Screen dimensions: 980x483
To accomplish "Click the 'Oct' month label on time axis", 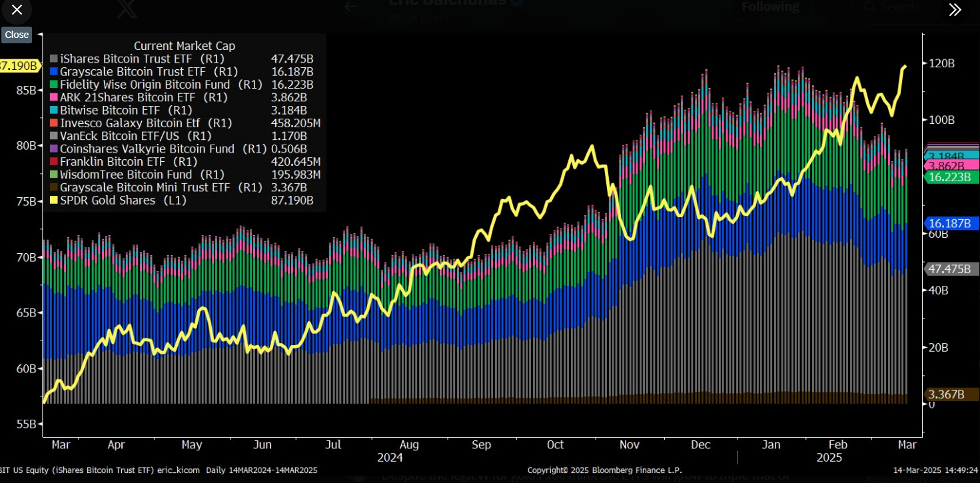I will click(555, 444).
